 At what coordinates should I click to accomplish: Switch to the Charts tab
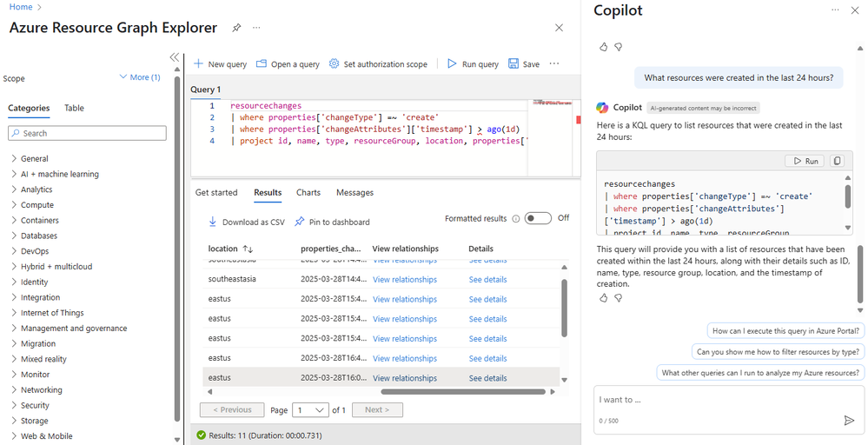tap(308, 193)
